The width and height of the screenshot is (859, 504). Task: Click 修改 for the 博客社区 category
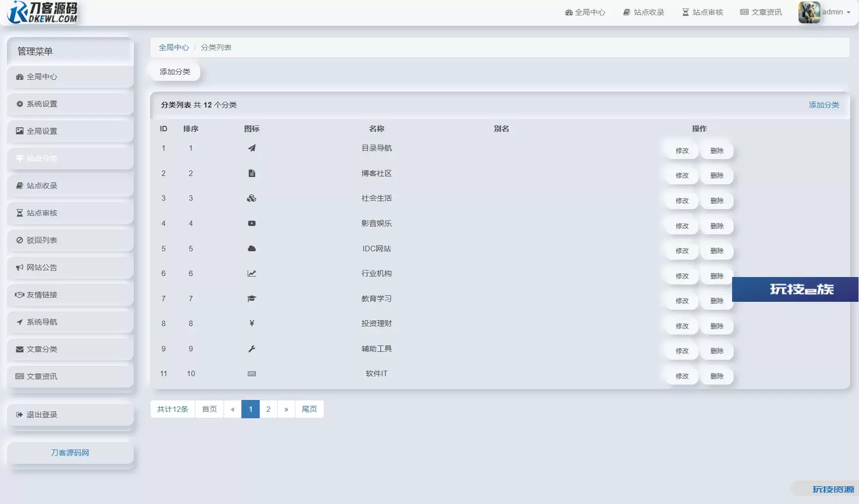pos(682,175)
